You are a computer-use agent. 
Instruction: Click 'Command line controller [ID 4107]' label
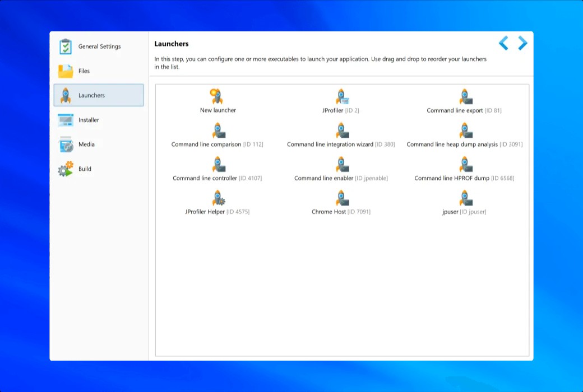point(217,178)
